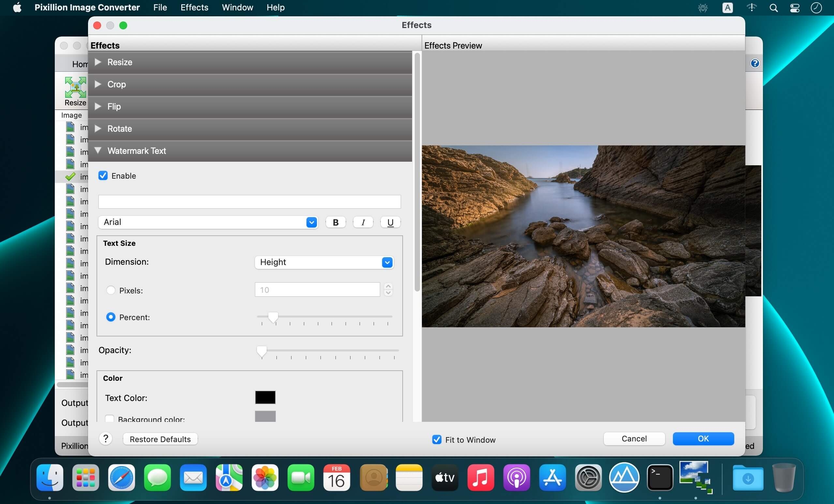Click Cancel in Effects dialog

[634, 439]
